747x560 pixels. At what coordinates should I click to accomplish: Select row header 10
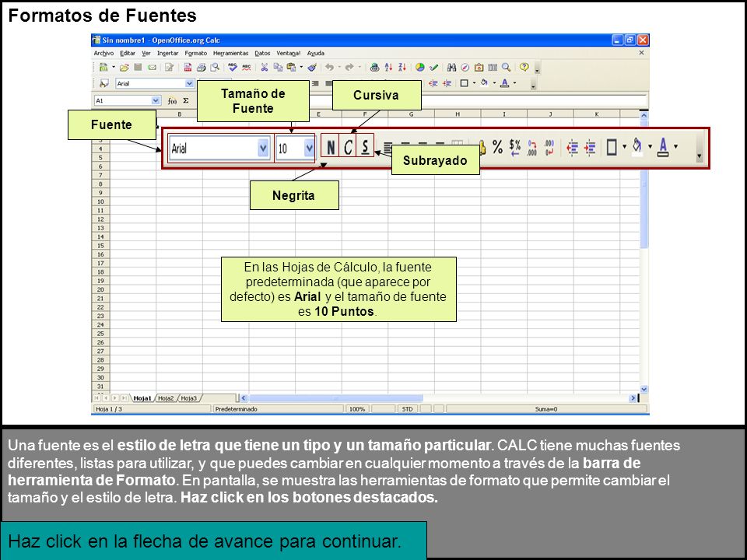point(100,201)
